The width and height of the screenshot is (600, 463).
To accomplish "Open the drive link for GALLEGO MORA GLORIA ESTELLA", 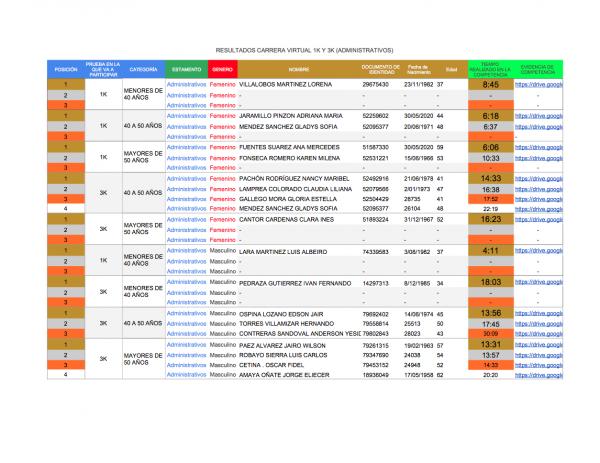I will pyautogui.click(x=539, y=199).
